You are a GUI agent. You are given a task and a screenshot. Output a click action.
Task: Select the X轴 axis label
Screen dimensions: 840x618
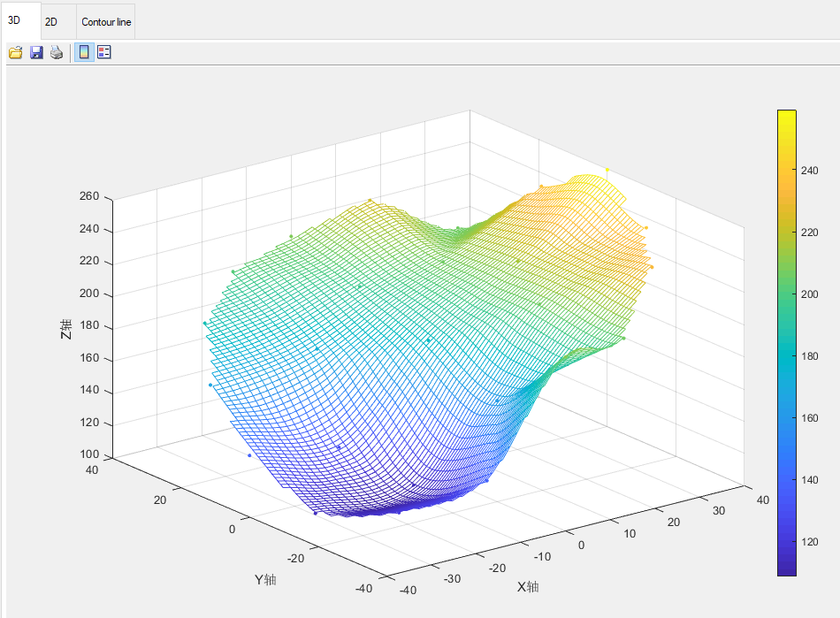528,587
